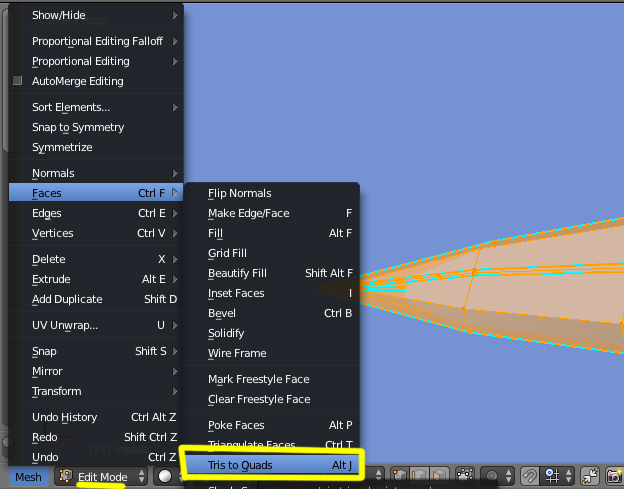Open the snap element type selector
624x489 pixels.
(x=559, y=476)
